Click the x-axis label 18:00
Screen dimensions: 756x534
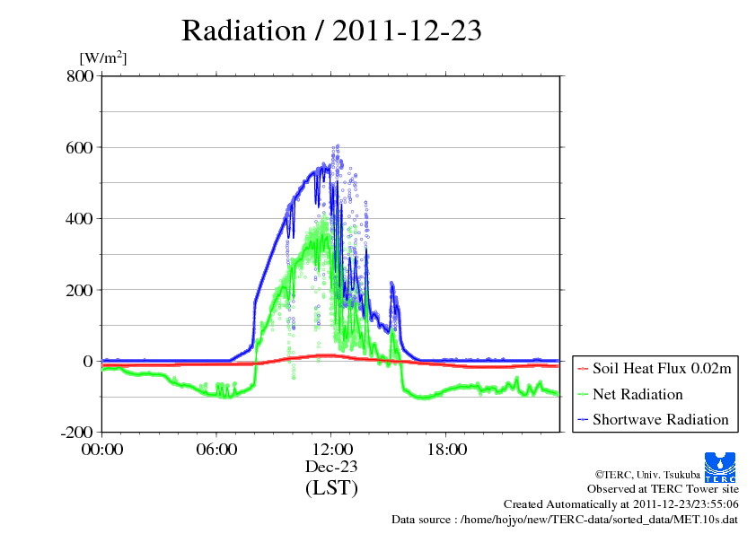(447, 450)
